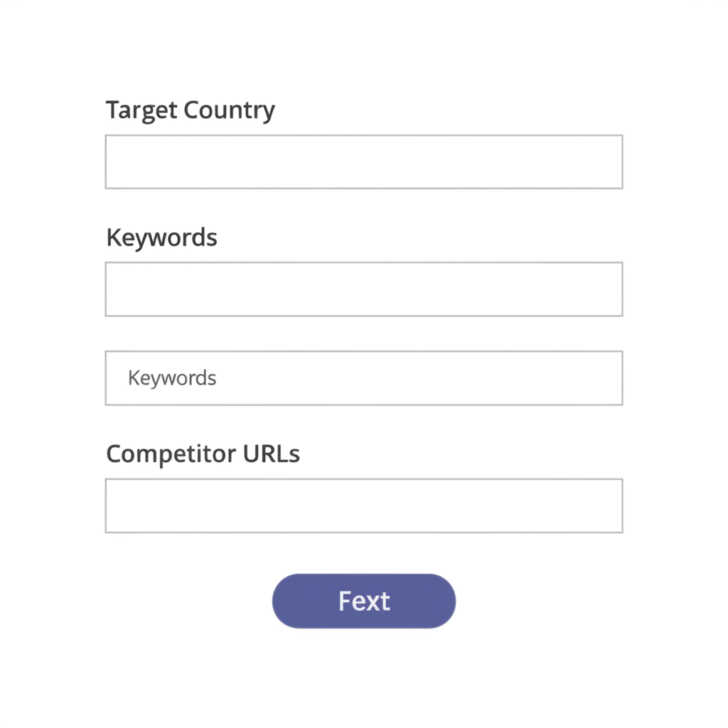This screenshot has height=728, width=728.
Task: Submit the form using the Fext button
Action: pyautogui.click(x=364, y=601)
